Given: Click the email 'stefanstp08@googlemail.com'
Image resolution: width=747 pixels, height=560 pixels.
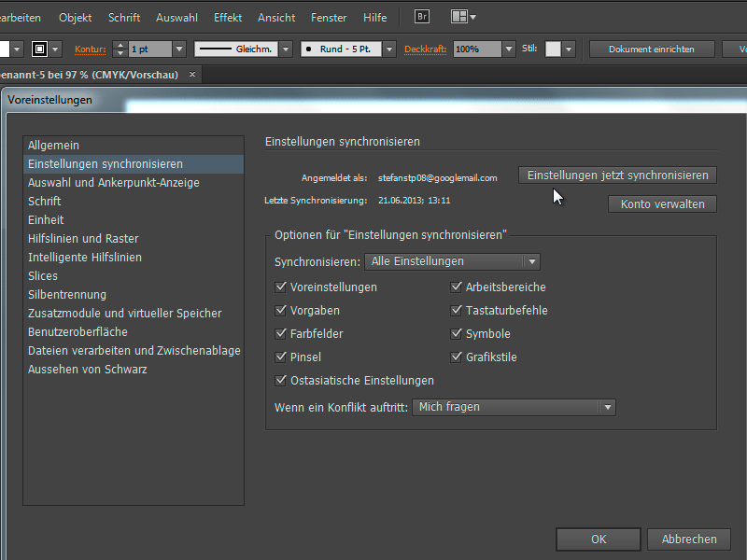Looking at the screenshot, I should (437, 178).
